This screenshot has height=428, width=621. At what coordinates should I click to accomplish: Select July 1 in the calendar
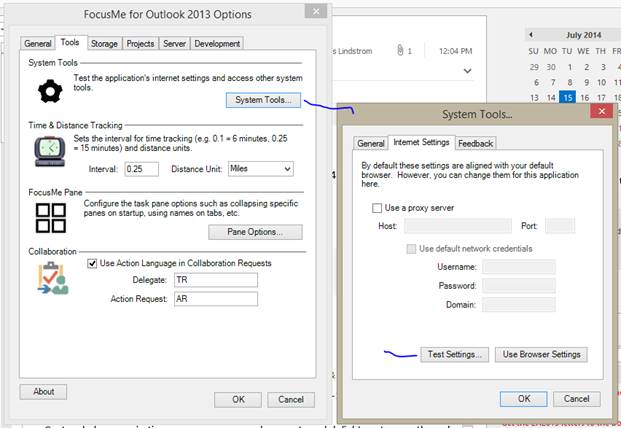570,67
